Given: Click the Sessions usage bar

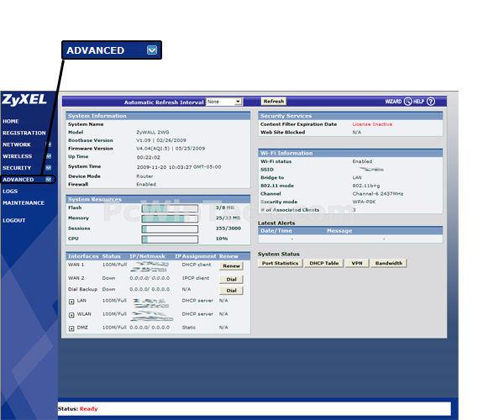Looking at the screenshot, I should point(170,229).
